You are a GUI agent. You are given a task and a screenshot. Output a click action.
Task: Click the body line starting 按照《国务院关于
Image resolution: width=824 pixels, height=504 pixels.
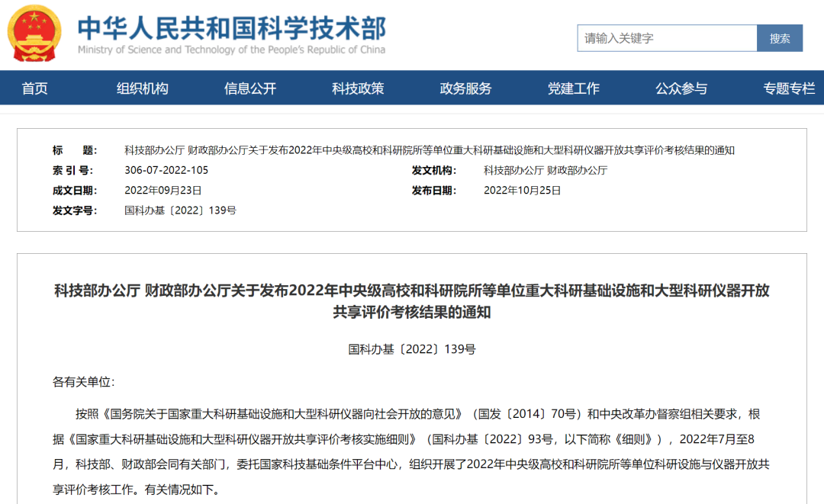click(418, 414)
